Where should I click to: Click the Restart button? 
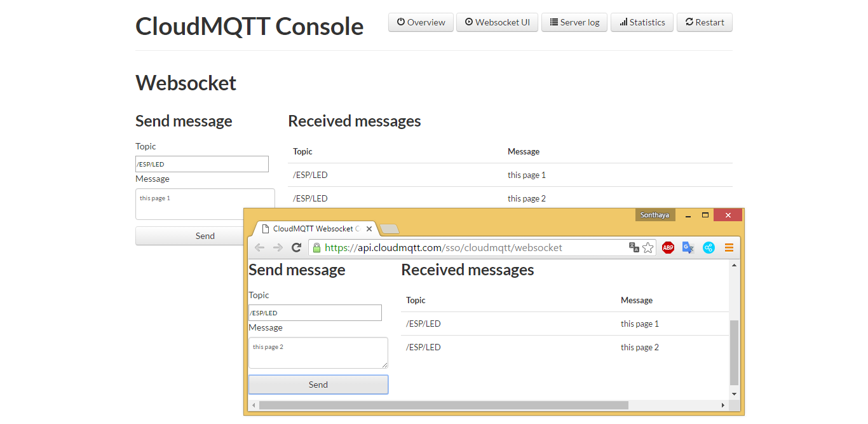[705, 22]
